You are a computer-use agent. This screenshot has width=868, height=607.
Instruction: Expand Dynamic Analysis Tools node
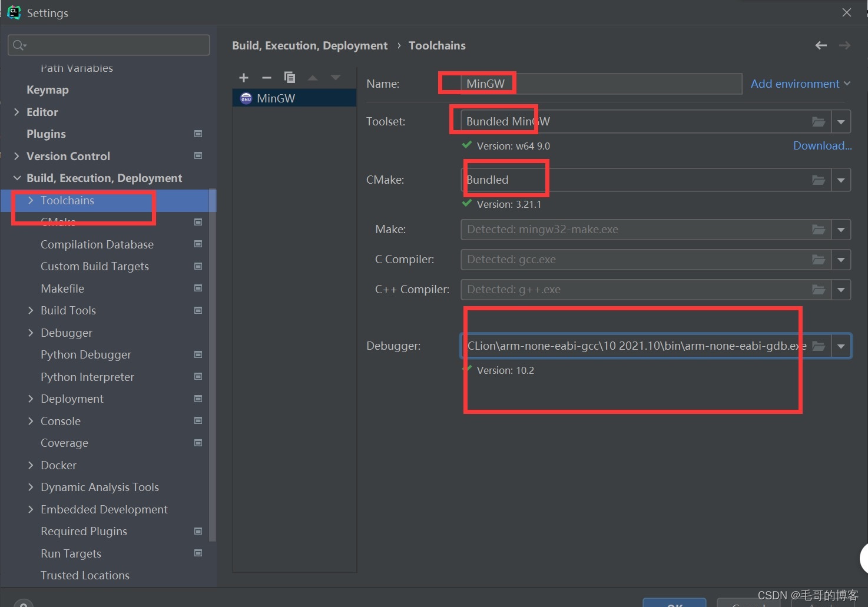tap(31, 487)
